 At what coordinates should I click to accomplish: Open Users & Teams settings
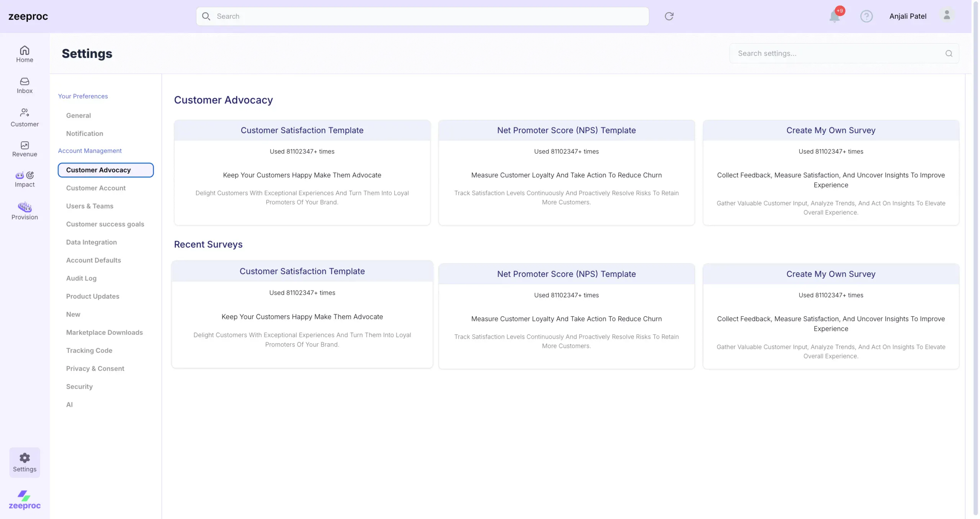(90, 206)
